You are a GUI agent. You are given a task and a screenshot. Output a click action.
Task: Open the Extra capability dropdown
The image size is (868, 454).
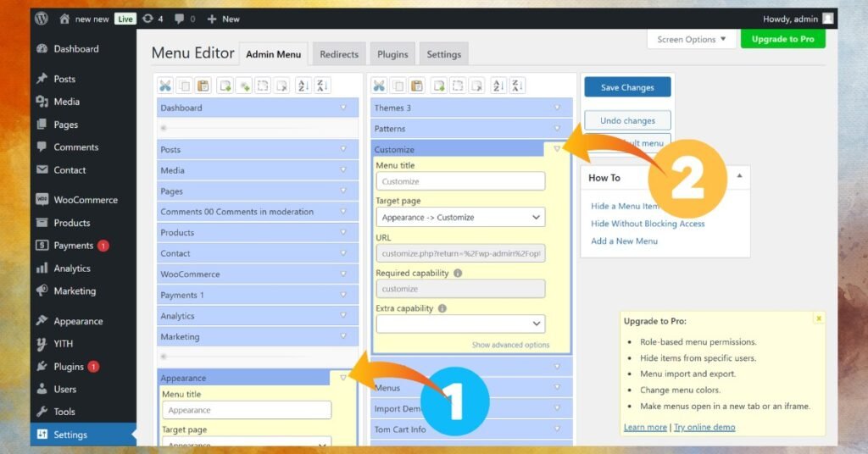click(460, 324)
